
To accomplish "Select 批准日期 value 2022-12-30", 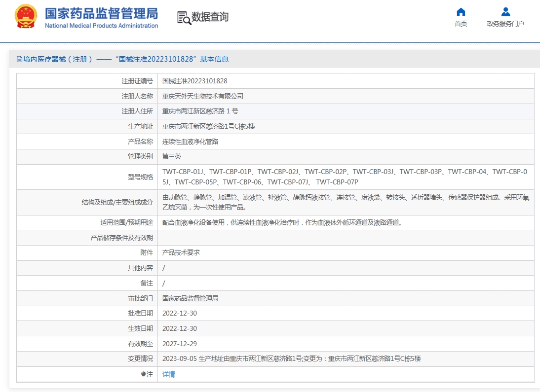I will click(180, 313).
